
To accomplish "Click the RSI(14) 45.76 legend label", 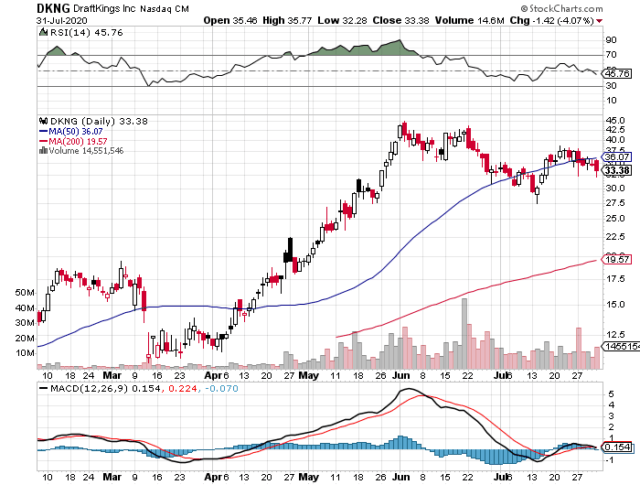I will coord(86,33).
